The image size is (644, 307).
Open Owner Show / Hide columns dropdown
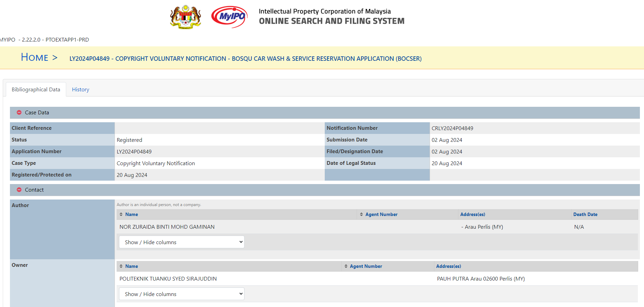182,294
